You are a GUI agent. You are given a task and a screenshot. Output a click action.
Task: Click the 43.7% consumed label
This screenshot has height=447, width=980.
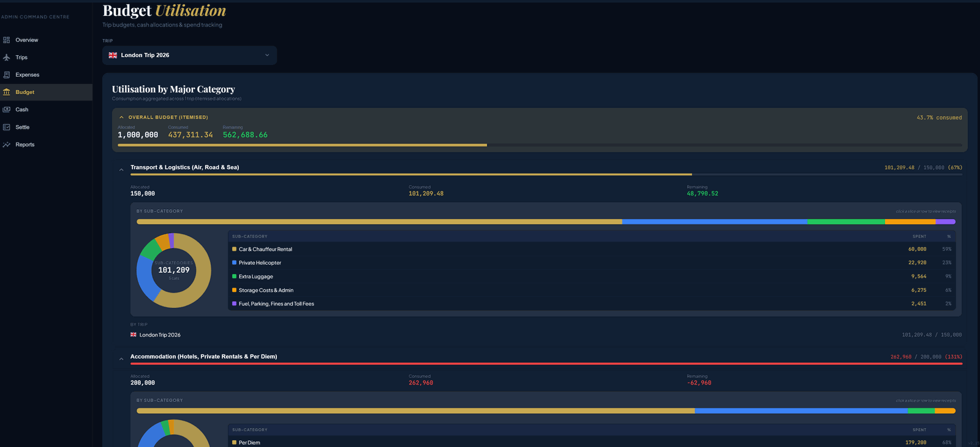pyautogui.click(x=939, y=118)
